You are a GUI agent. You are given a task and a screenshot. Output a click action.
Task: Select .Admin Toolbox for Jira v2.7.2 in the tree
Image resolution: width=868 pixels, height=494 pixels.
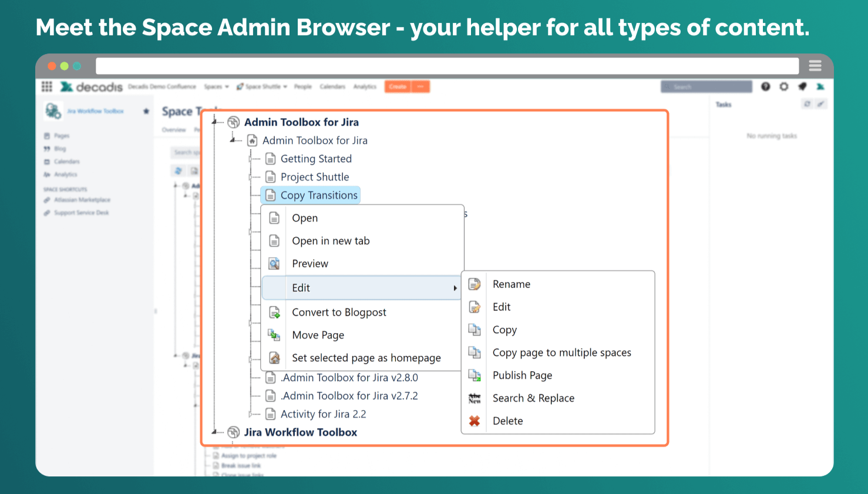349,396
